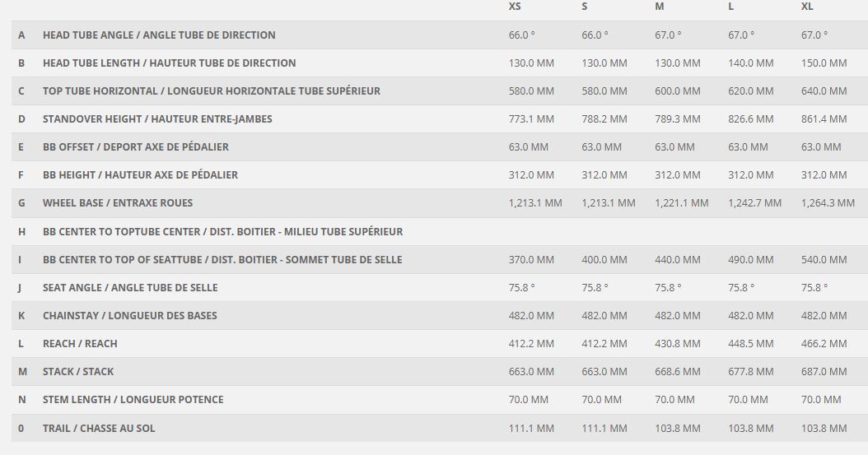This screenshot has height=455, width=868.
Task: Select the Chainstay row label
Action: click(x=130, y=316)
